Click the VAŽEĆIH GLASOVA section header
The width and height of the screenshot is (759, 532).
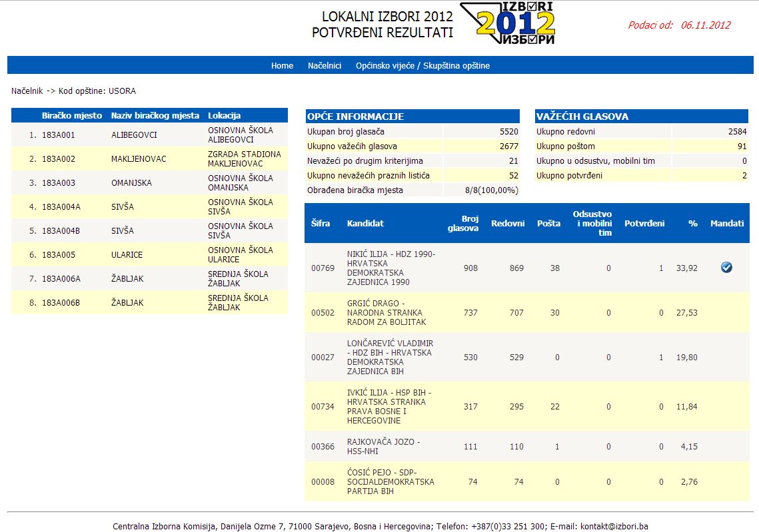click(641, 116)
